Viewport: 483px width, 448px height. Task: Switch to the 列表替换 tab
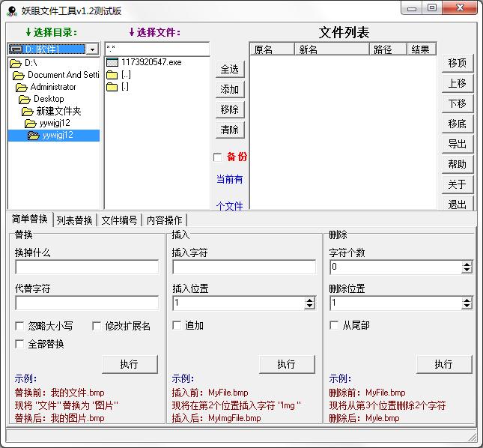74,220
